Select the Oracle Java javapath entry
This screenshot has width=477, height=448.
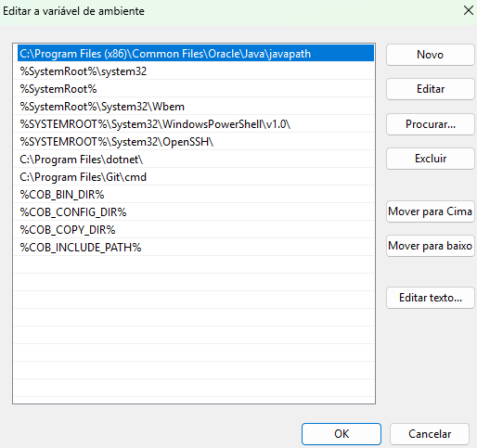[196, 54]
